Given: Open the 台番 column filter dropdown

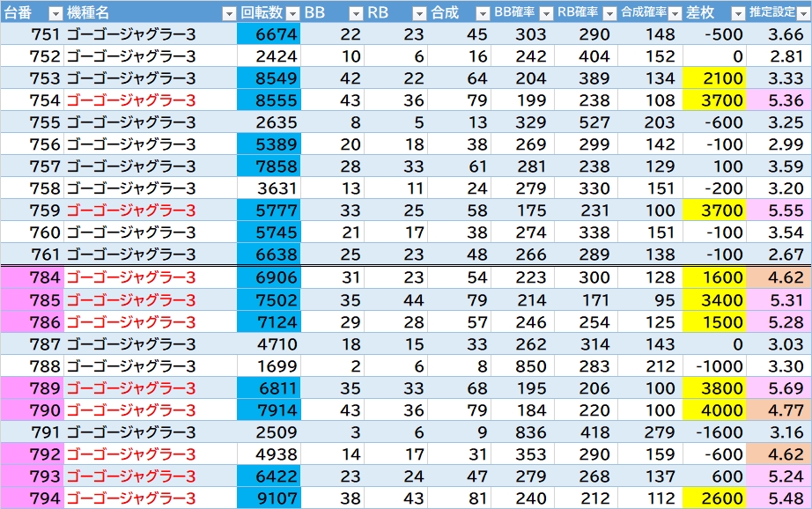Looking at the screenshot, I should [55, 13].
